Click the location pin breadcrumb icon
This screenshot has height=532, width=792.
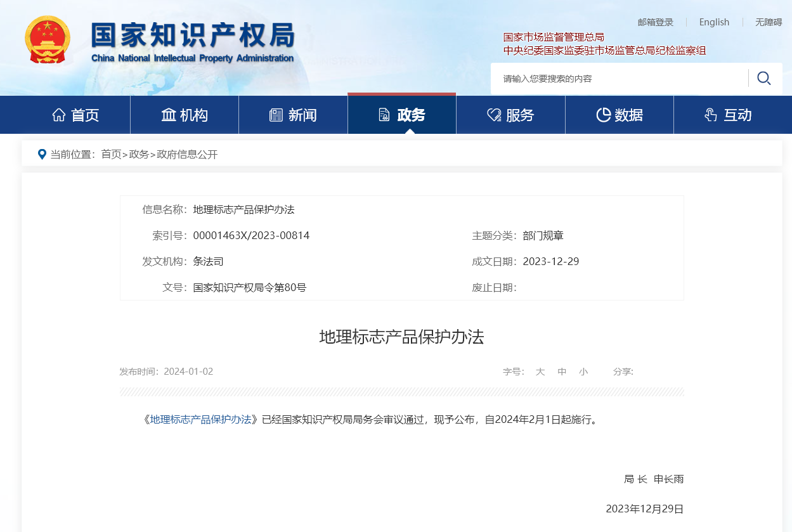42,154
